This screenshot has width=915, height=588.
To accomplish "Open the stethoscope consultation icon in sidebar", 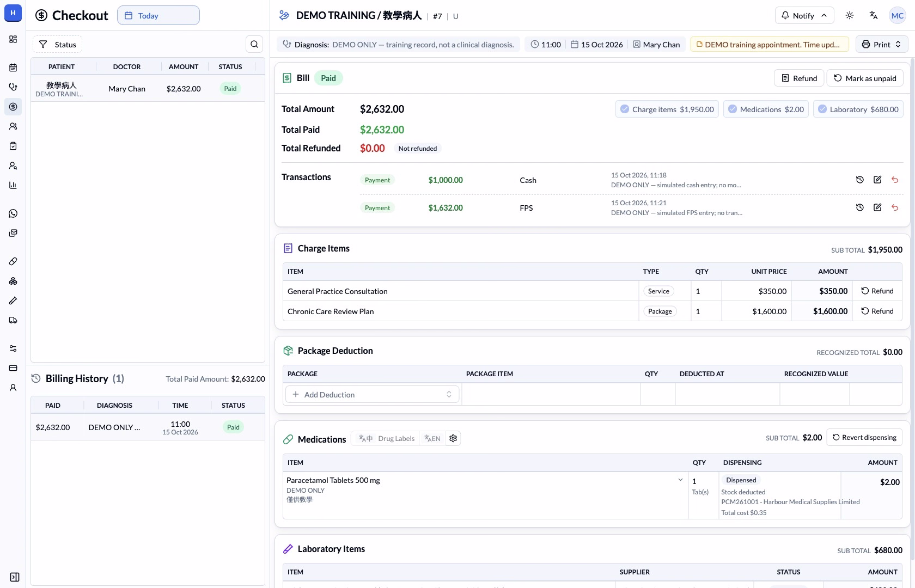I will (13, 87).
